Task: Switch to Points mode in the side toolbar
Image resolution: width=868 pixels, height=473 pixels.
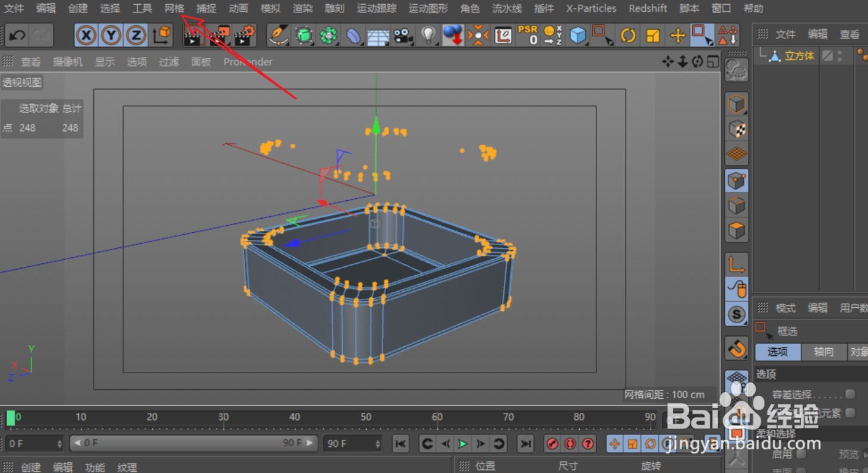Action: tap(736, 180)
